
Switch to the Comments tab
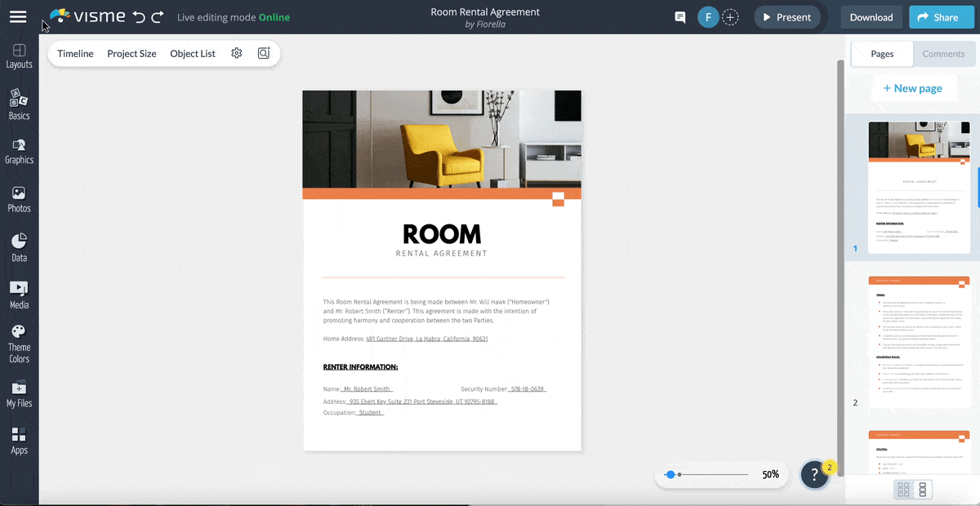click(x=943, y=54)
